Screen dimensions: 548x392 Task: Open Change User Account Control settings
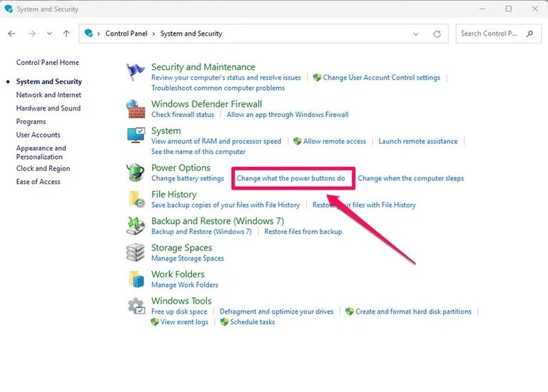point(381,78)
